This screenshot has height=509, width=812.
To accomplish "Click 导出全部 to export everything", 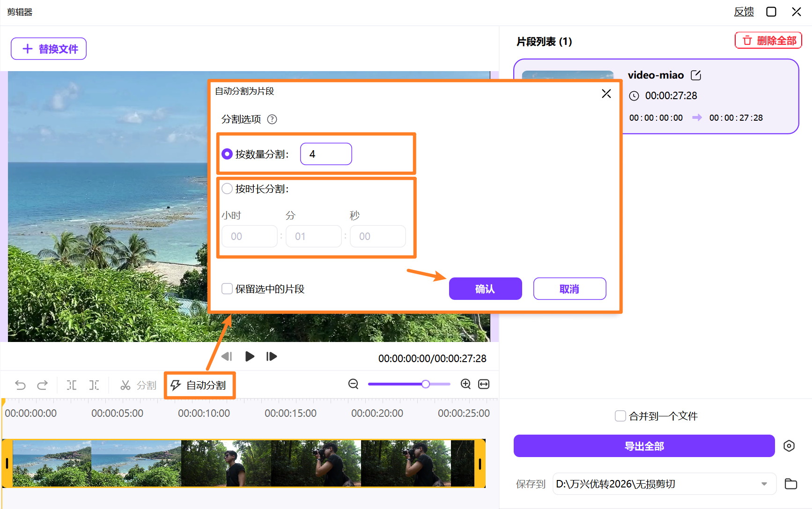I will [x=644, y=446].
